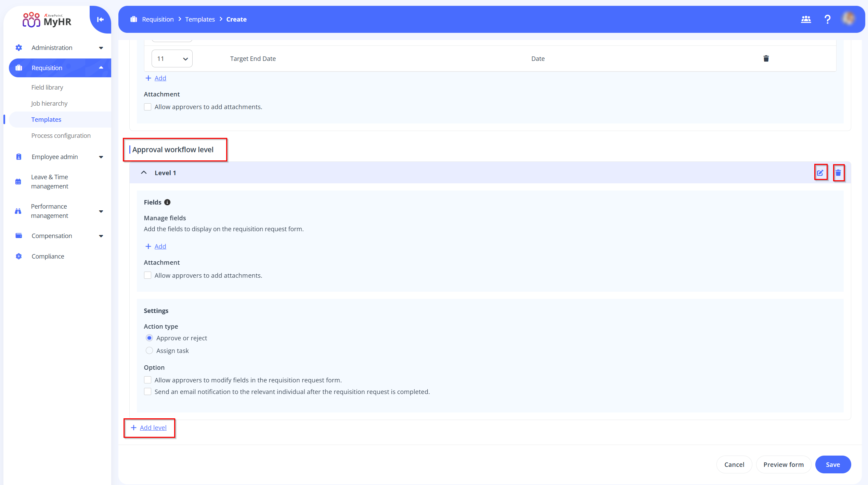Enable Send an email notification option
Viewport: 868px width, 485px height.
(147, 392)
